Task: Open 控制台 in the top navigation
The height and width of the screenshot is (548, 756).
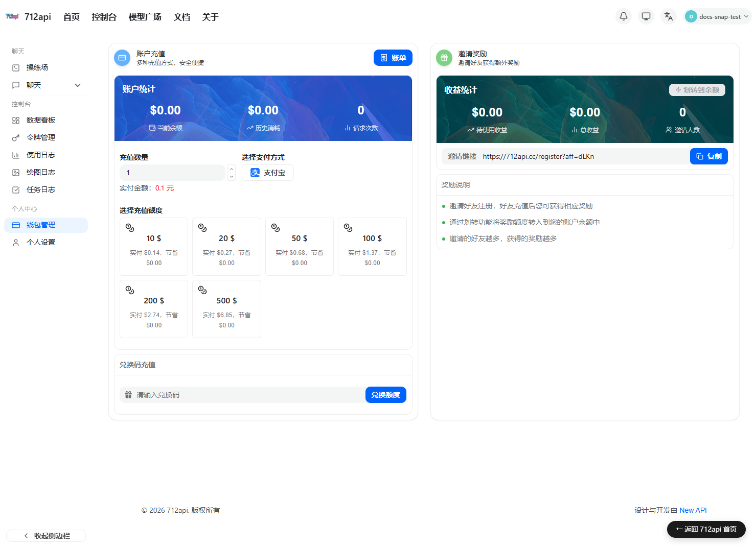Action: pyautogui.click(x=104, y=17)
